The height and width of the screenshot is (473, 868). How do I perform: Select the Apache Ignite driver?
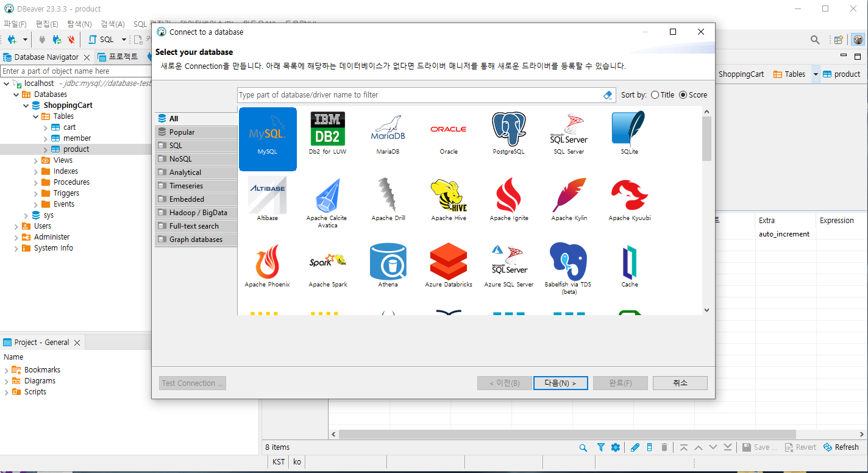click(509, 200)
